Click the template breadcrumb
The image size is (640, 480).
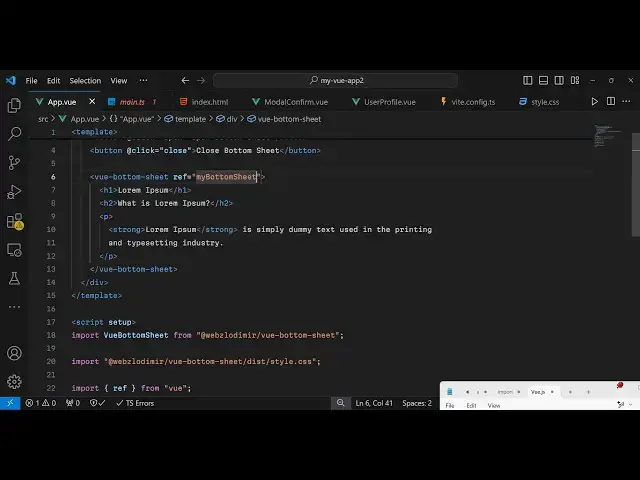(185, 119)
